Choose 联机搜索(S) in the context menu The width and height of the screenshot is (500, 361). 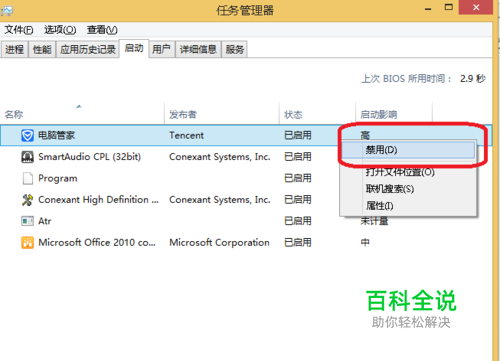(408, 189)
